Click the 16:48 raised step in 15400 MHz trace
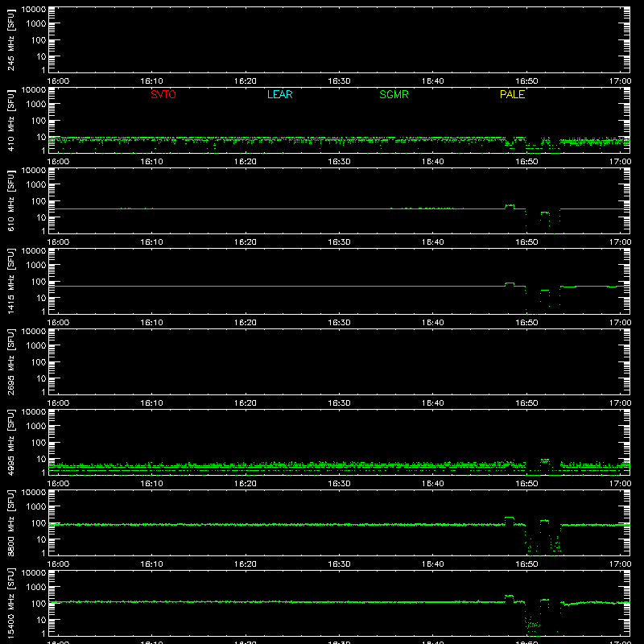 click(510, 596)
